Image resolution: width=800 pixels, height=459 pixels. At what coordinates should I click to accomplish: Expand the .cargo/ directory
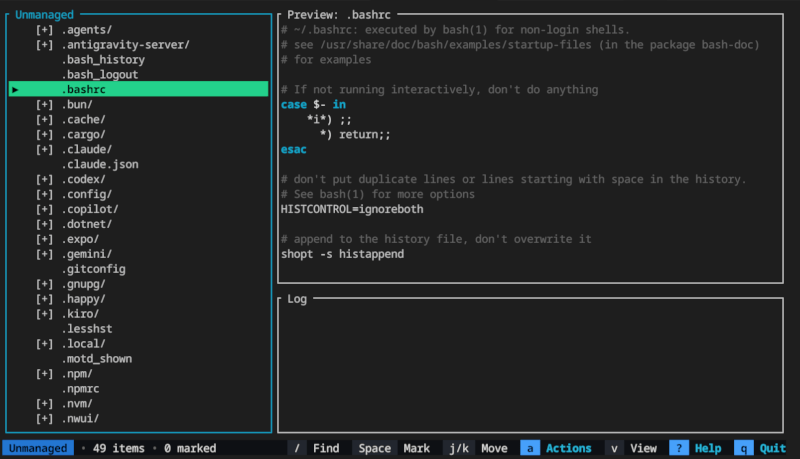tap(44, 135)
